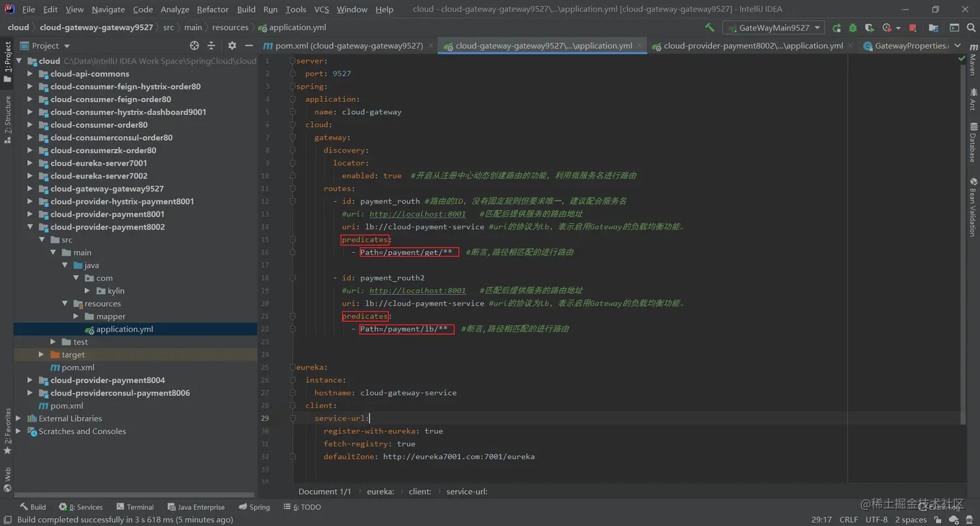Expand cloud-consumer-feign-hystrix-order80 module

(x=30, y=86)
